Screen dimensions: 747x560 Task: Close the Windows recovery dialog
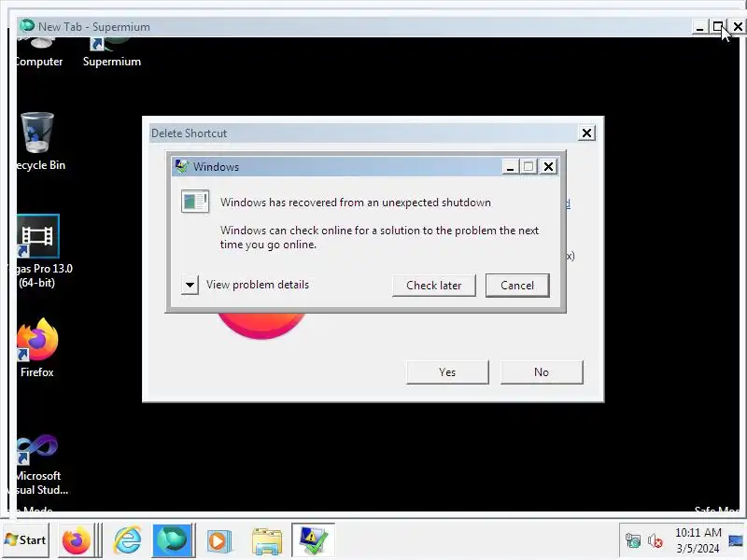coord(548,167)
